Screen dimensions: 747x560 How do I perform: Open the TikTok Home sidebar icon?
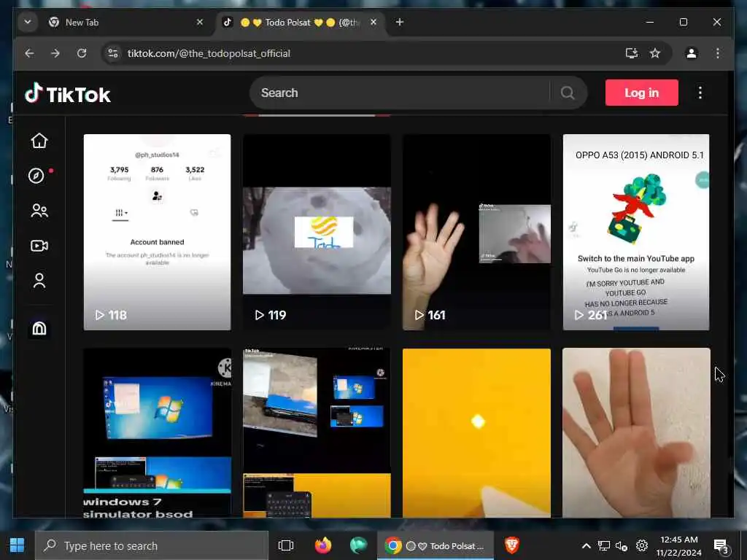(x=39, y=141)
